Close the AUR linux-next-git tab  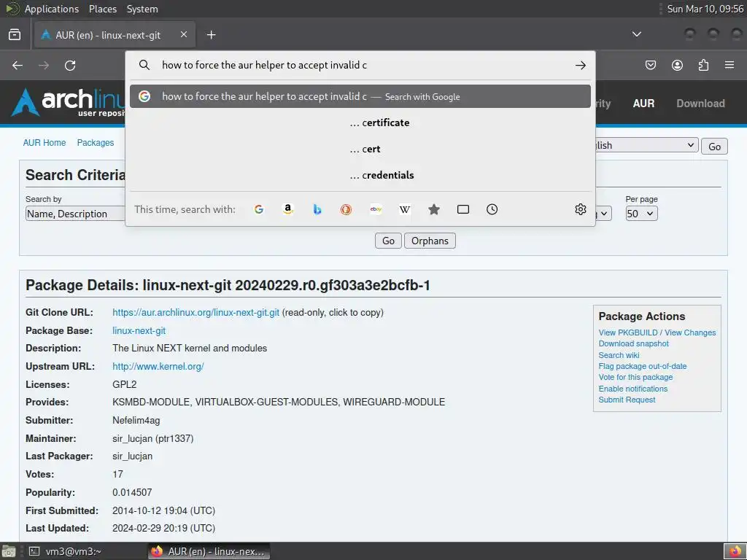(183, 34)
